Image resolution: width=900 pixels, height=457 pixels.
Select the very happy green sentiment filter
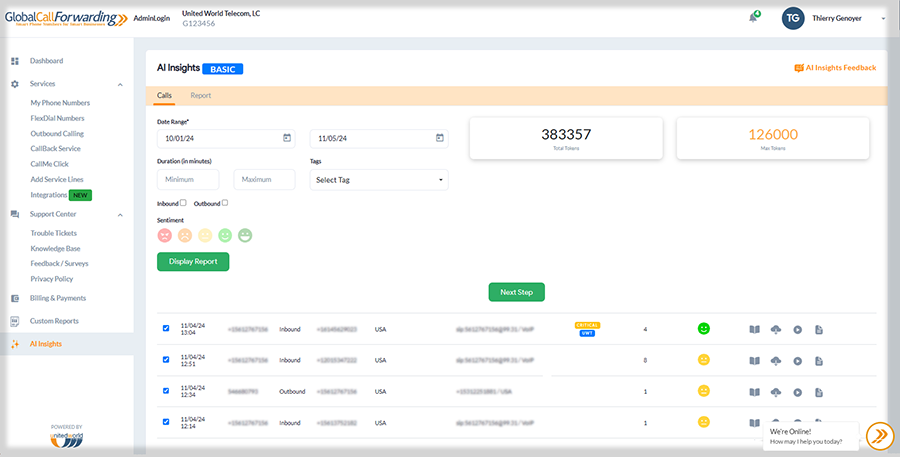click(x=245, y=235)
